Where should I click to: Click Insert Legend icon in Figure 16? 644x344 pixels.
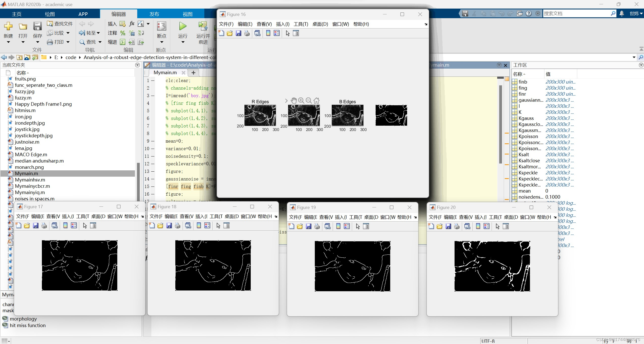277,33
